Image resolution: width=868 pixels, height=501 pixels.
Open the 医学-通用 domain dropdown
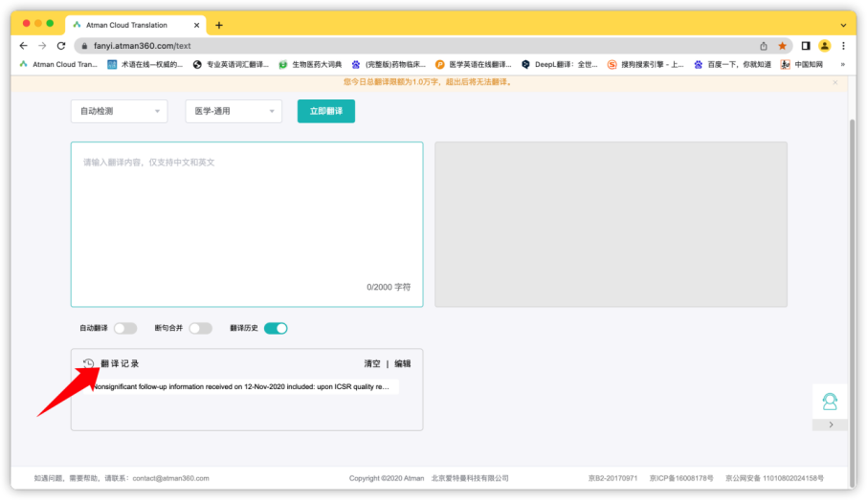234,111
